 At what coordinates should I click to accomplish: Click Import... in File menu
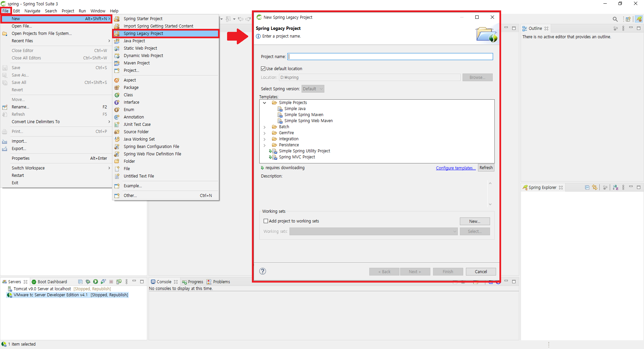(x=56, y=141)
